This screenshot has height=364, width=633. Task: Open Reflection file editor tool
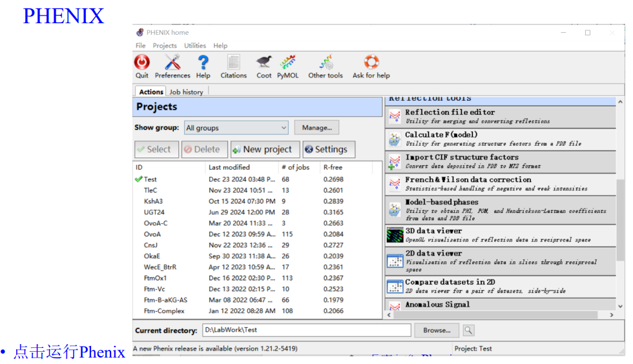pyautogui.click(x=501, y=116)
